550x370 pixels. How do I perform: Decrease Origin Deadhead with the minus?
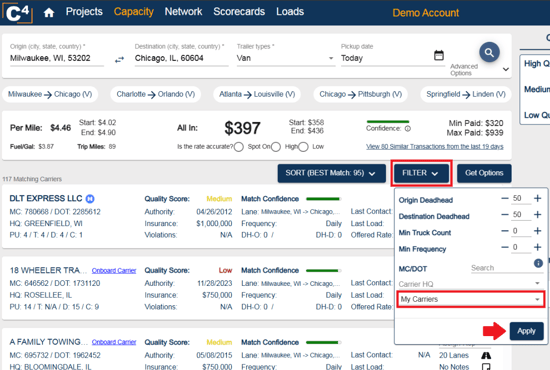point(505,199)
